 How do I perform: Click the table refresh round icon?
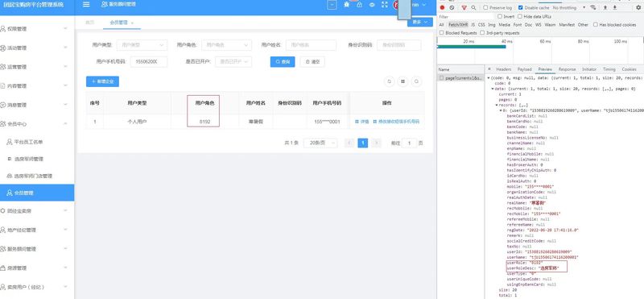pos(389,81)
